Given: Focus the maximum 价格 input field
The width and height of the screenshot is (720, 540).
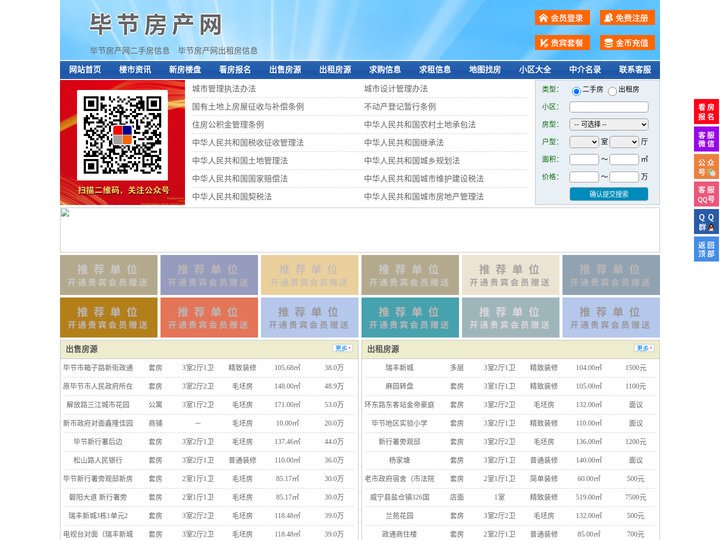Looking at the screenshot, I should pos(624,177).
